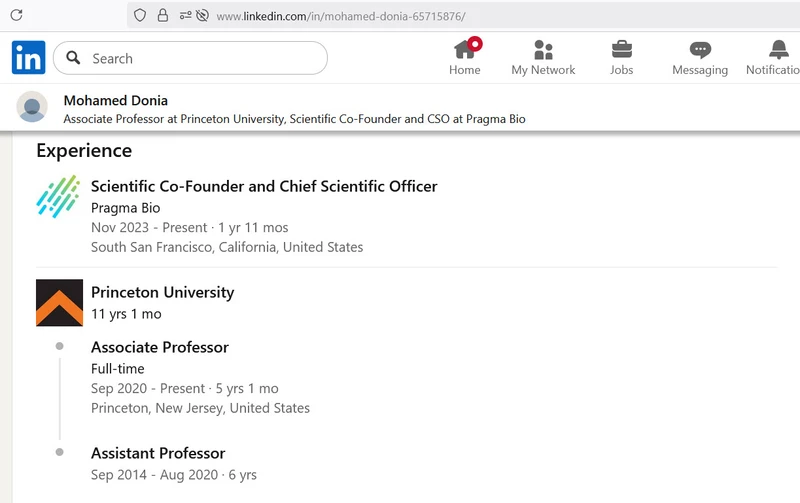Click the timeline bullet beside Associate Professor
The width and height of the screenshot is (800, 503).
click(x=60, y=346)
